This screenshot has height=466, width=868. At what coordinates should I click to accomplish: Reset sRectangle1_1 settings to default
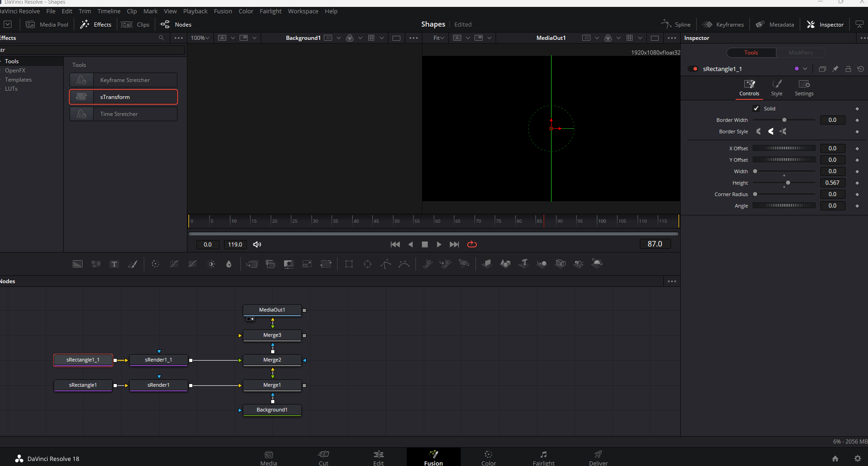pos(861,69)
